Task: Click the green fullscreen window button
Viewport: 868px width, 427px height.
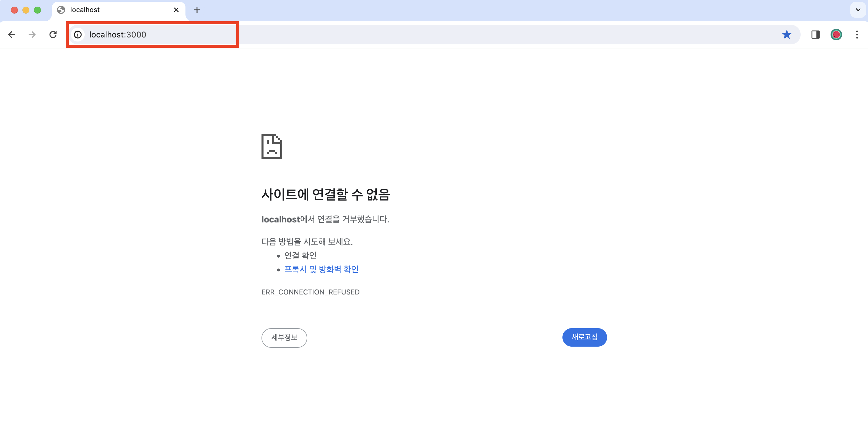Action: (x=37, y=10)
